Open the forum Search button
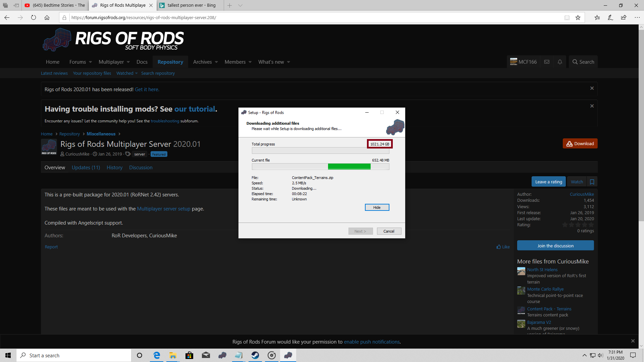Viewport: 644px width, 362px height. pyautogui.click(x=583, y=62)
